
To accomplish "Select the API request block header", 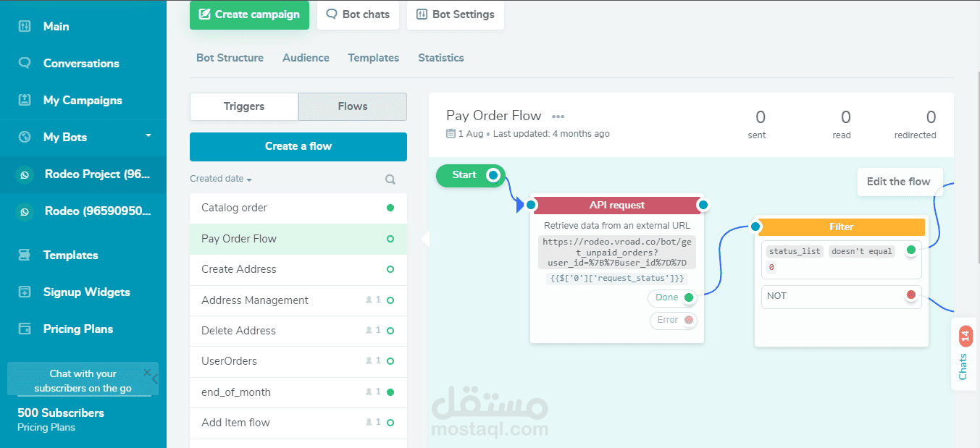I will coord(617,206).
